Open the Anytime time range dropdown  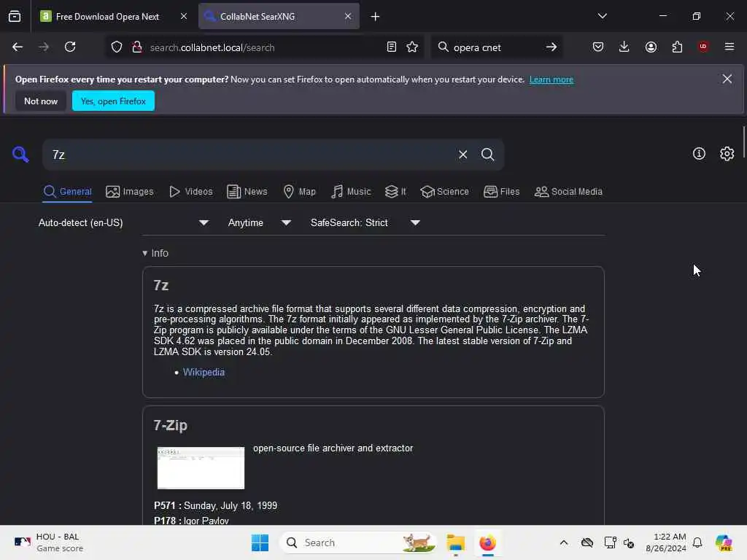259,223
